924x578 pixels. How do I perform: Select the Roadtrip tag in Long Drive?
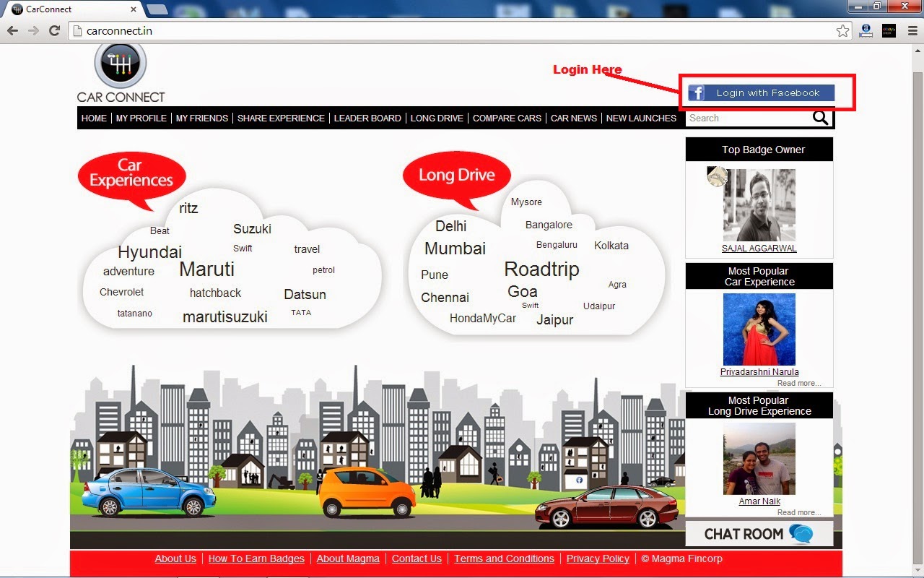tap(541, 269)
